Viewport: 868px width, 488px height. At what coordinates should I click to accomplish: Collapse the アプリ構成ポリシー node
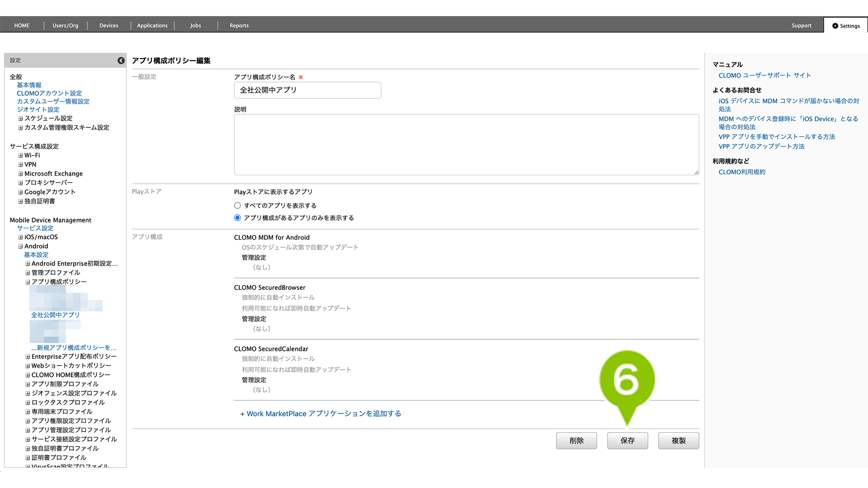pos(28,282)
